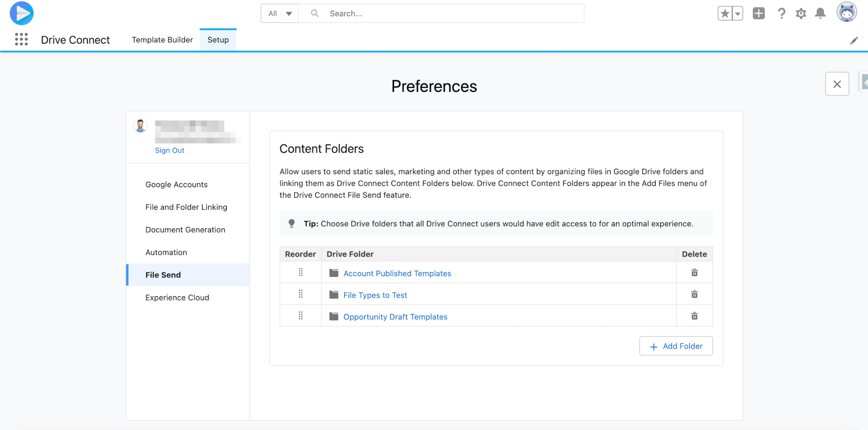This screenshot has width=868, height=430.
Task: Open the App Launcher dots grid
Action: pos(21,39)
